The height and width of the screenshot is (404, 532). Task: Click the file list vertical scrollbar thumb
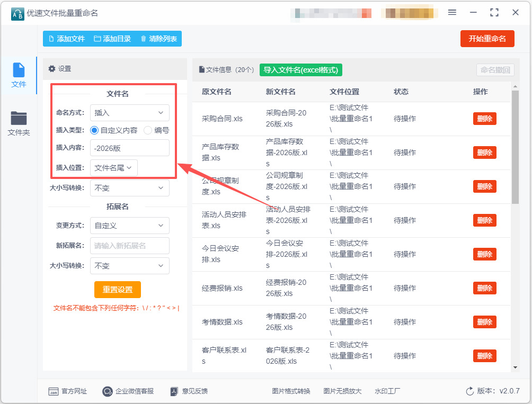pos(515,147)
